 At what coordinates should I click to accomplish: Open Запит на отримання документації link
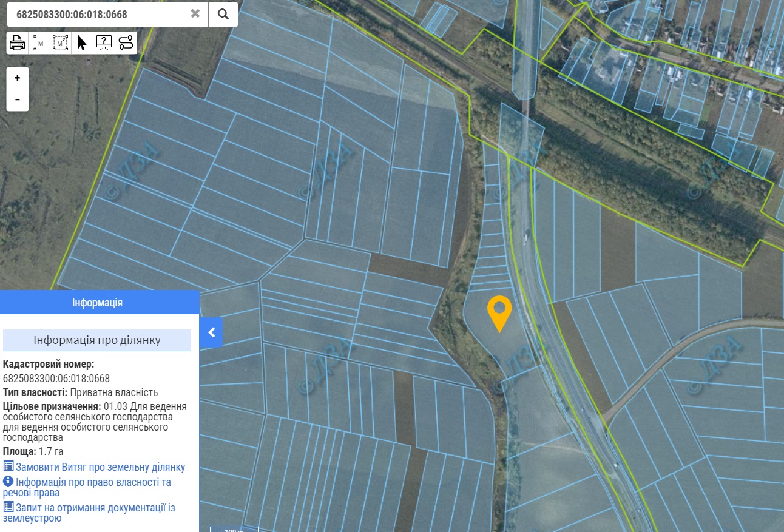(95, 508)
